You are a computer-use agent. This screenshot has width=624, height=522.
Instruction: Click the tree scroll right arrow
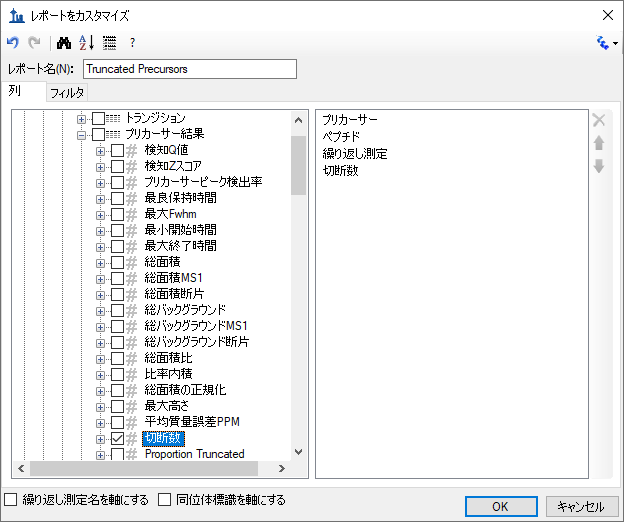click(281, 469)
